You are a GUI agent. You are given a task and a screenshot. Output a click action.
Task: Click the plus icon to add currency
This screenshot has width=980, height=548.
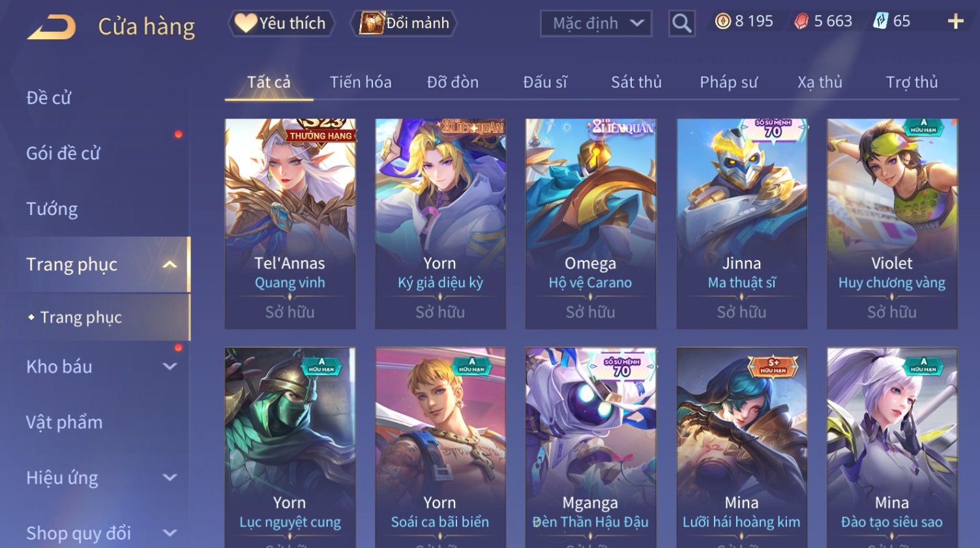click(955, 22)
